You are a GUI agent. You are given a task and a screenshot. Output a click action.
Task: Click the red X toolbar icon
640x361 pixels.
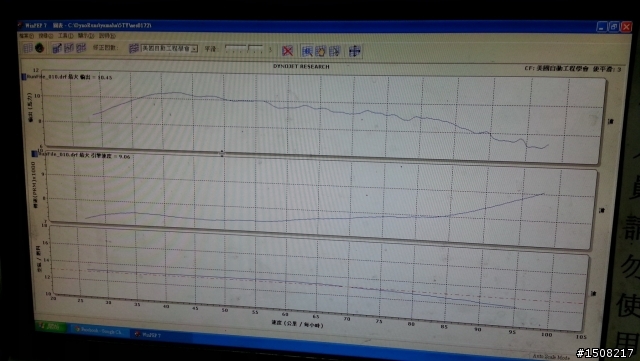tap(287, 51)
